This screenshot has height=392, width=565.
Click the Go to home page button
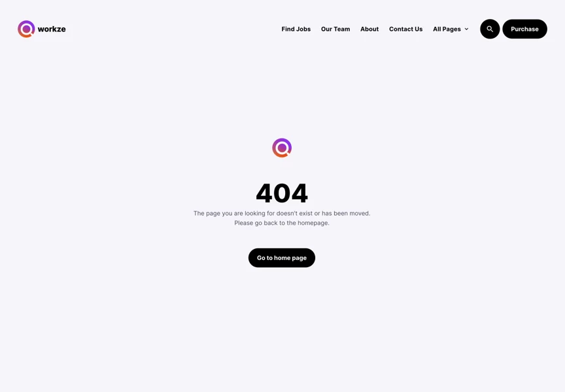pos(282,257)
